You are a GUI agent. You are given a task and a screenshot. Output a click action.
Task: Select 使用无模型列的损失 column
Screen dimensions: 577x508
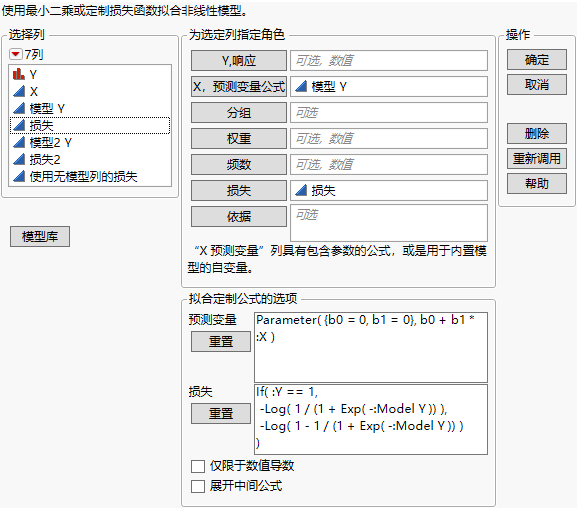tap(90, 176)
